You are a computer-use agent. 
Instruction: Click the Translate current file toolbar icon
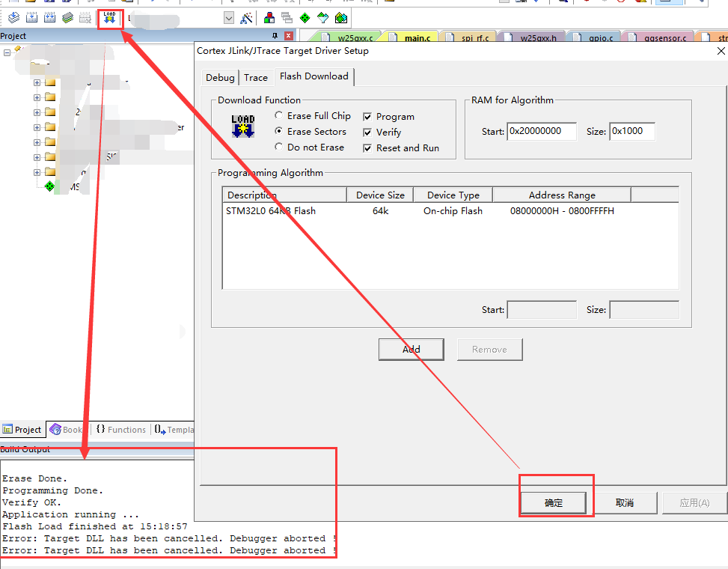(x=14, y=18)
